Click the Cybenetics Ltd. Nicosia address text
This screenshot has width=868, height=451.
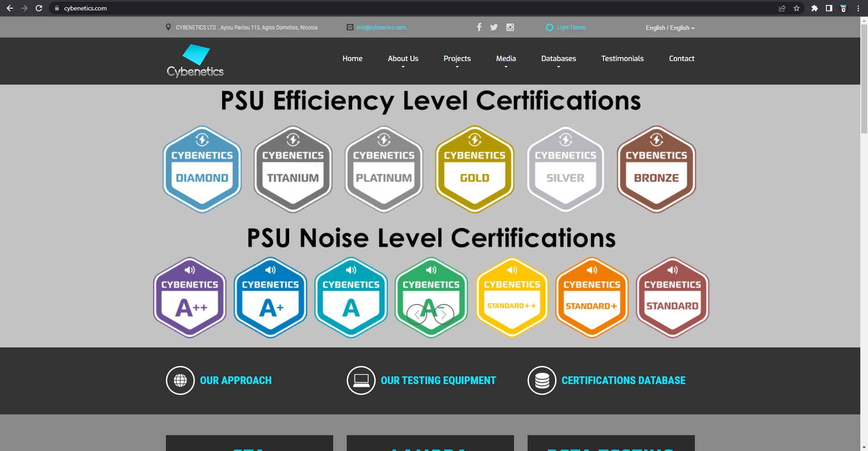(247, 28)
